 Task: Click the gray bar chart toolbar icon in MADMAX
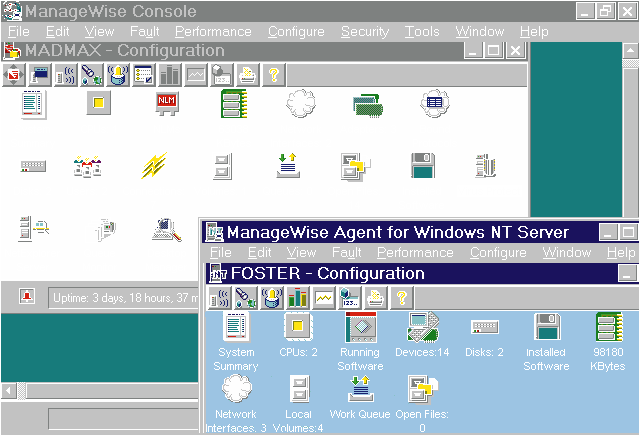169,75
